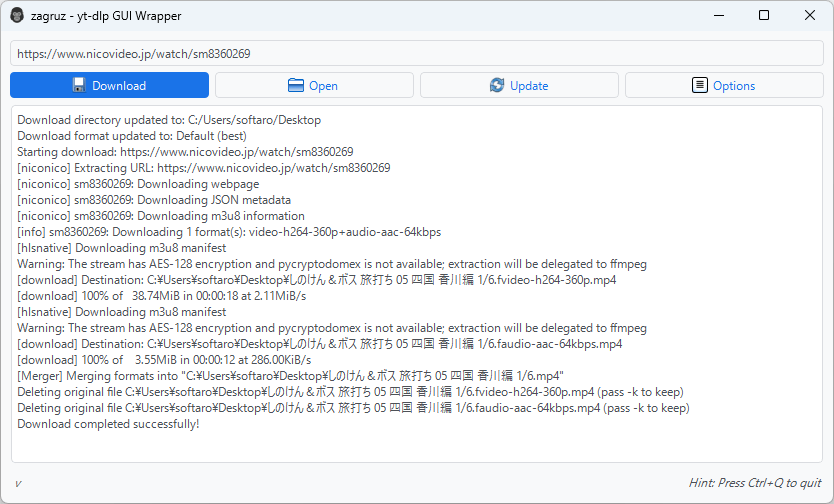Close the zagruz window
Image resolution: width=834 pixels, height=504 pixels.
[x=810, y=15]
